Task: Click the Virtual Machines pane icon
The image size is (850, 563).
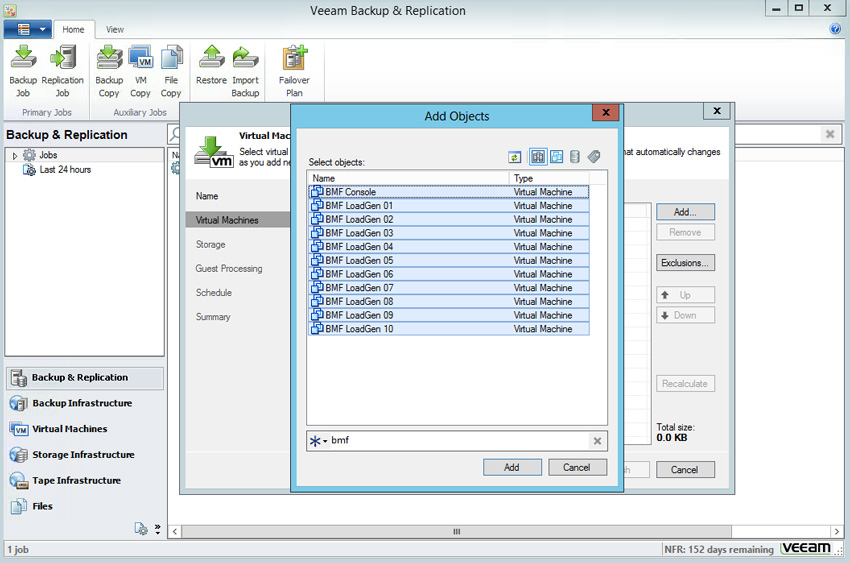Action: pos(18,429)
